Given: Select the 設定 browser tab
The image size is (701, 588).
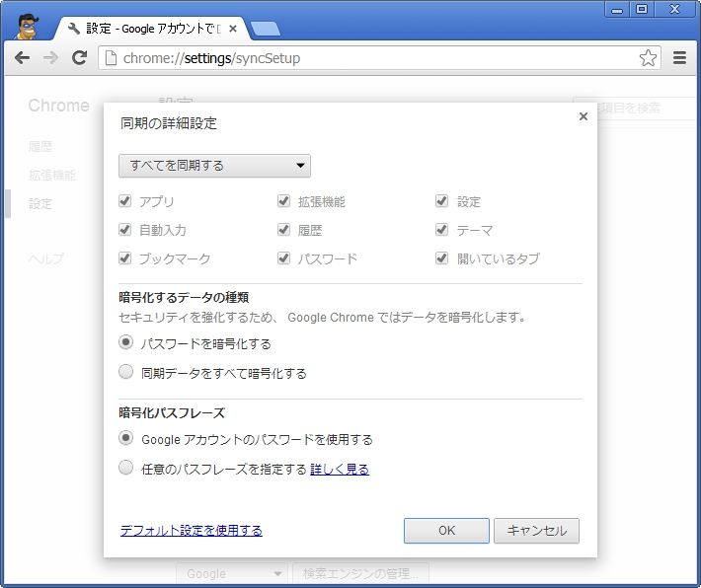Looking at the screenshot, I should [152, 29].
